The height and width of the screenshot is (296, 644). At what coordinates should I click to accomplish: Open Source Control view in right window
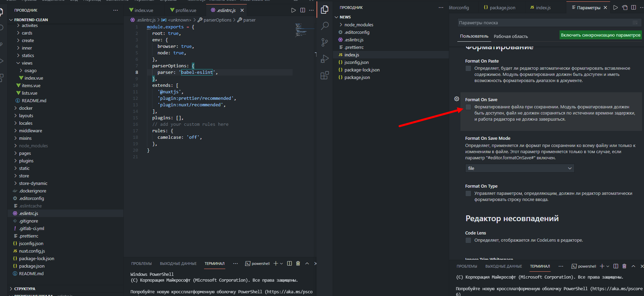(325, 42)
